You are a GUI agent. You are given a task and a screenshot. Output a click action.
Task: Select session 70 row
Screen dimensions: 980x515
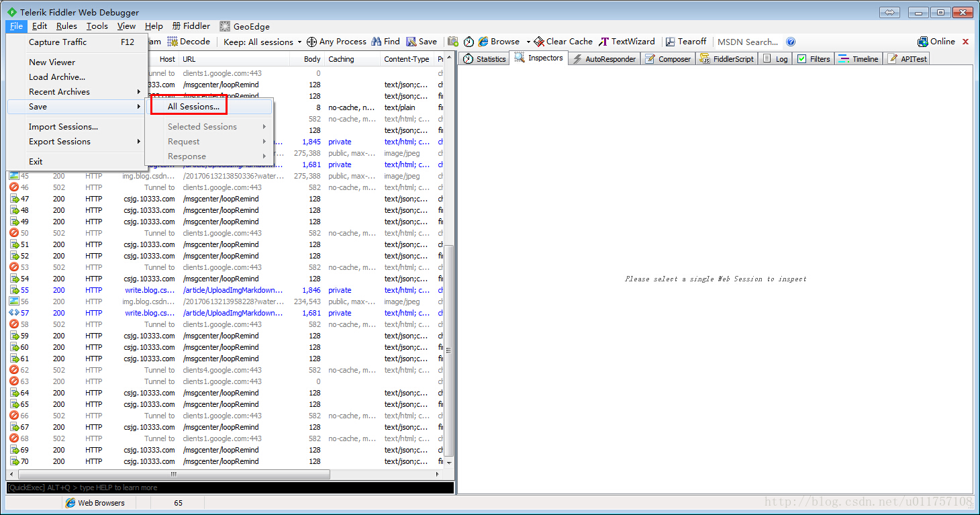pos(226,461)
